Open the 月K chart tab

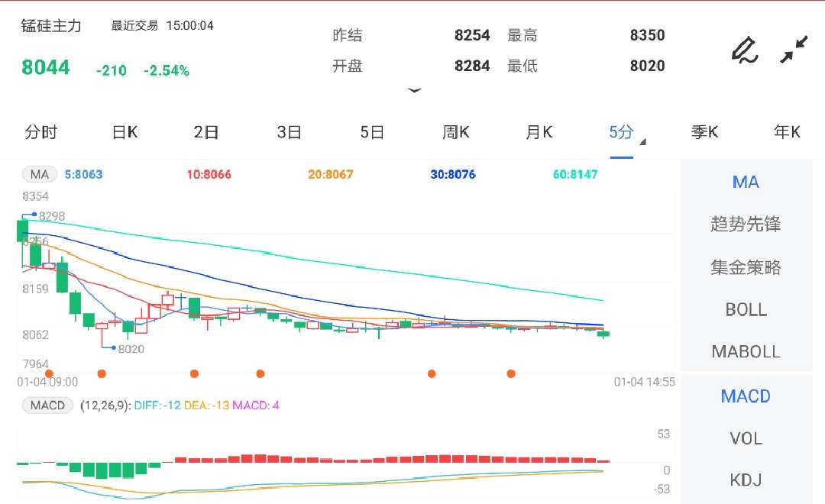tap(539, 132)
